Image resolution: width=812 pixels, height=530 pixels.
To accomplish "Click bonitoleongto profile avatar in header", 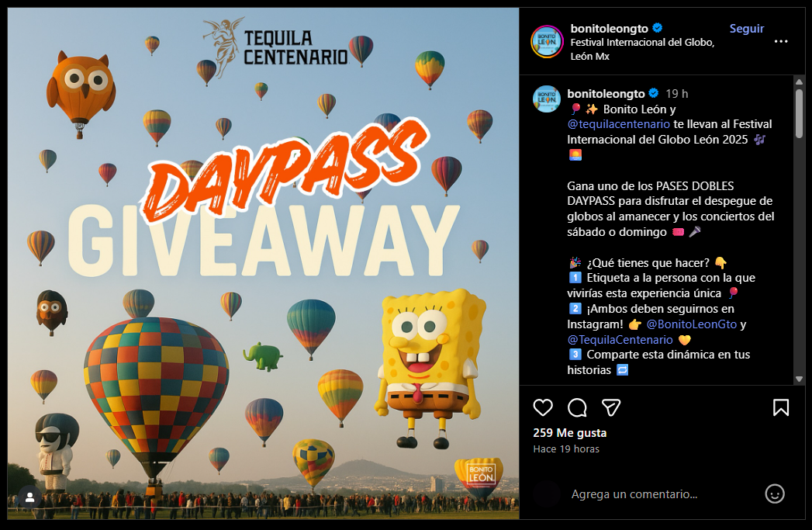I will coord(547,41).
